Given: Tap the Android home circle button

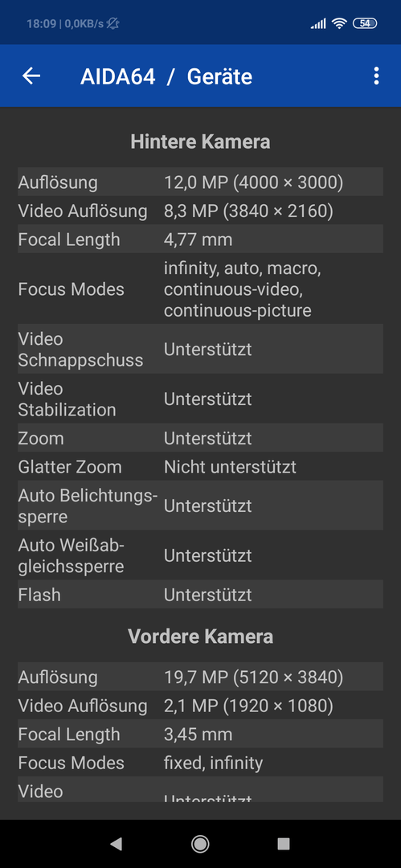Looking at the screenshot, I should click(x=200, y=844).
